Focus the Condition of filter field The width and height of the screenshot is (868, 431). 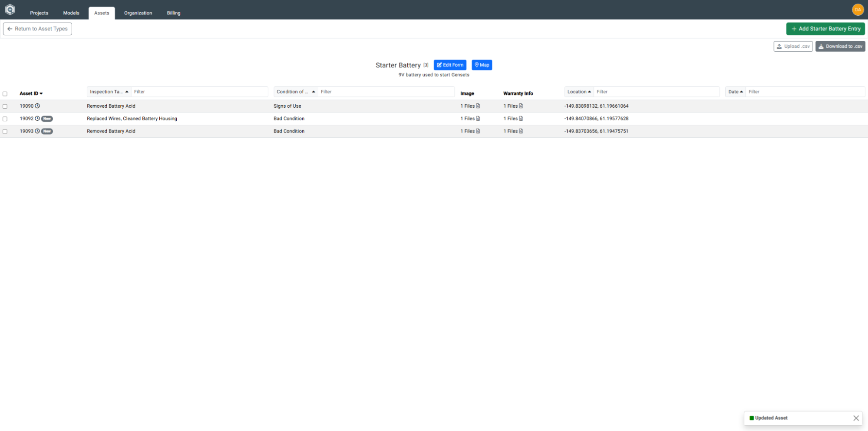click(x=386, y=92)
